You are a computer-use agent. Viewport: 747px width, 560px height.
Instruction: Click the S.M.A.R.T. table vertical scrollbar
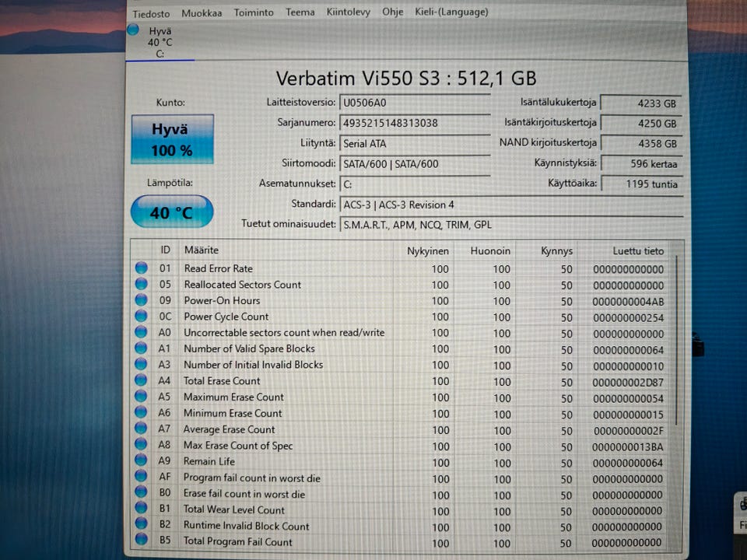pyautogui.click(x=676, y=341)
